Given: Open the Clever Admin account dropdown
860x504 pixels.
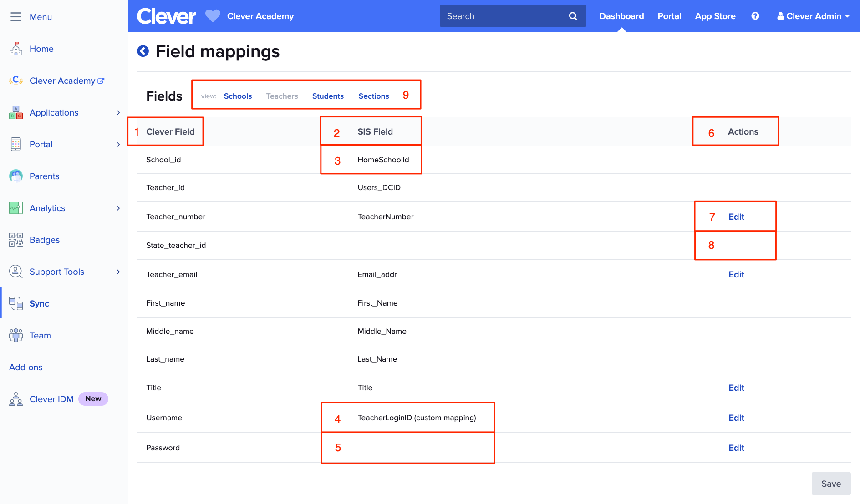Looking at the screenshot, I should coord(813,16).
